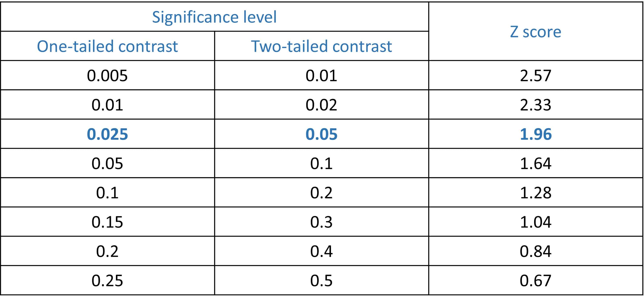Select the two-tailed 0.02 cell
This screenshot has width=644, height=302.
pos(321,105)
